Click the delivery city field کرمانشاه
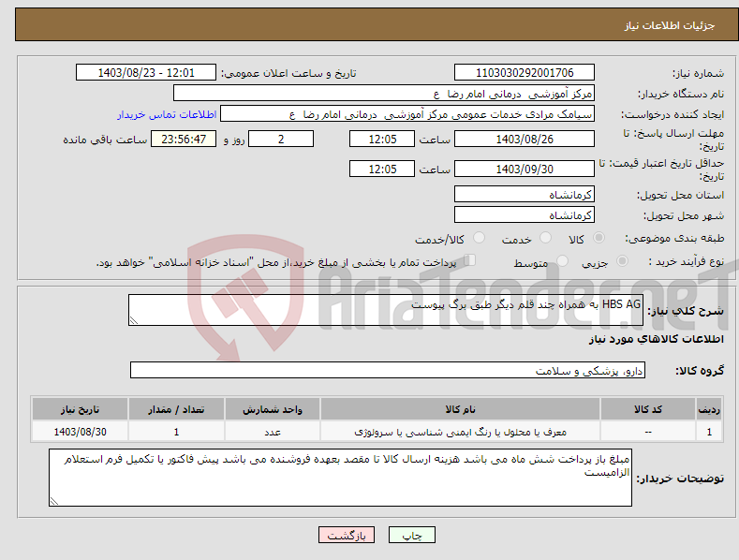Viewport: 739px width, 560px height. (525, 215)
